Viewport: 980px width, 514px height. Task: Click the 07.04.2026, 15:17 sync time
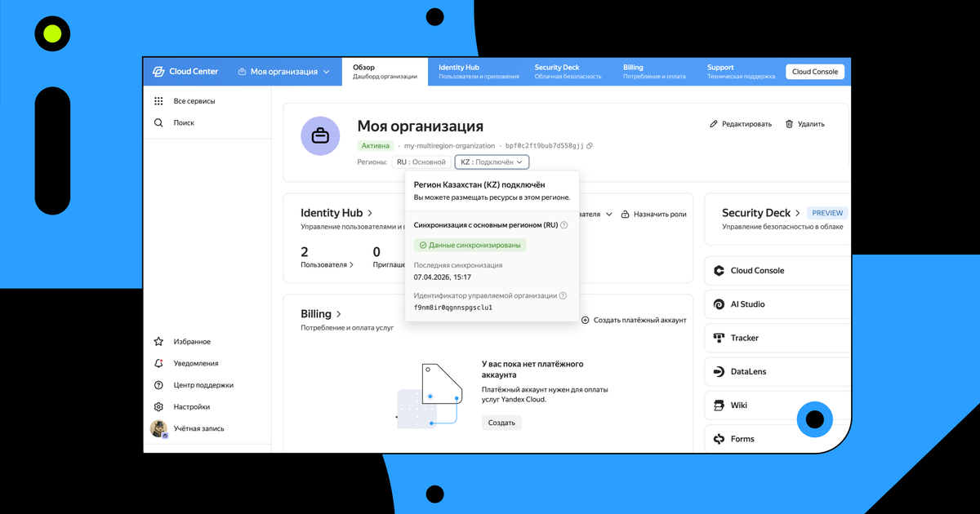443,277
